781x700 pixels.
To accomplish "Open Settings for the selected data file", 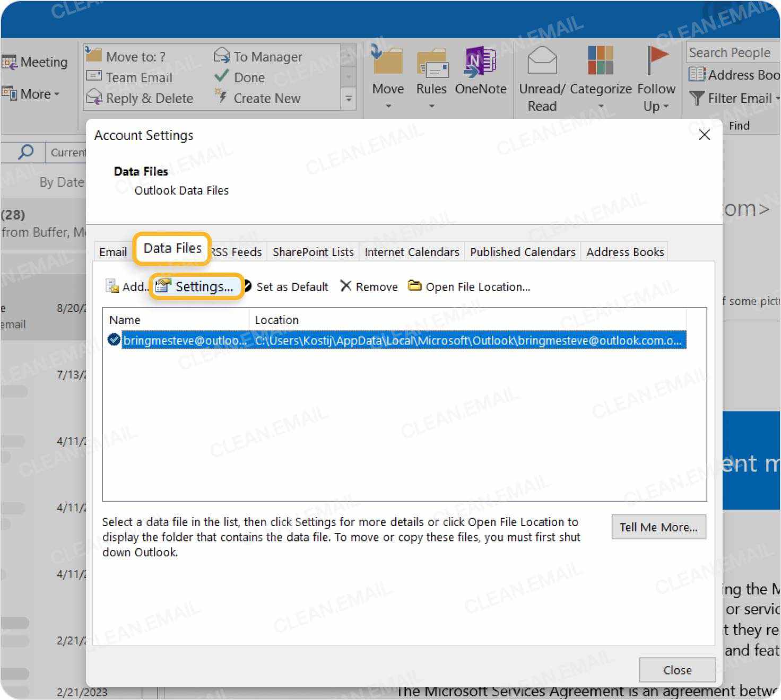I will [x=197, y=286].
